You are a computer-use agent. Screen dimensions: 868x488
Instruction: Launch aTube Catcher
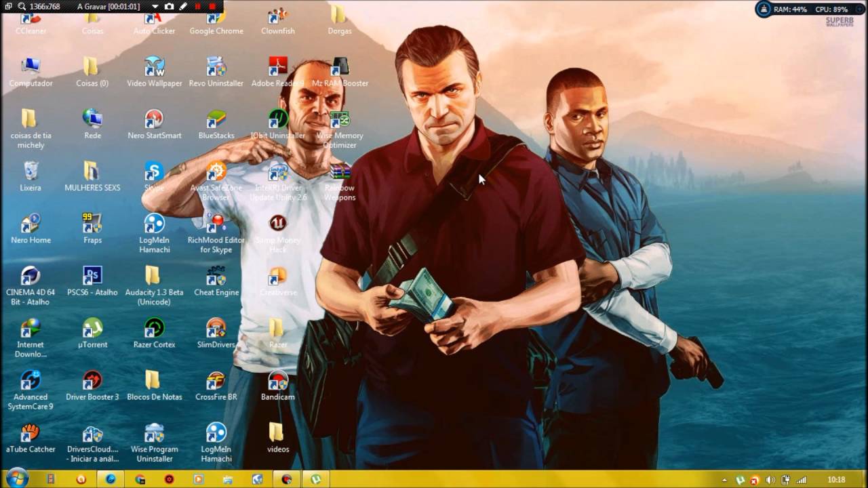pyautogui.click(x=31, y=438)
